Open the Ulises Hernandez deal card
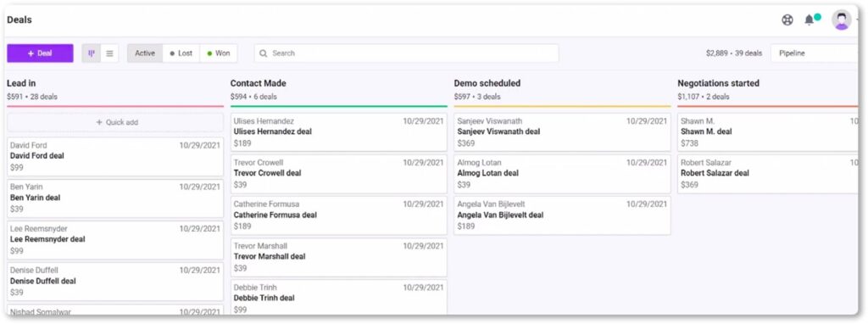This screenshot has width=868, height=324. coord(339,131)
